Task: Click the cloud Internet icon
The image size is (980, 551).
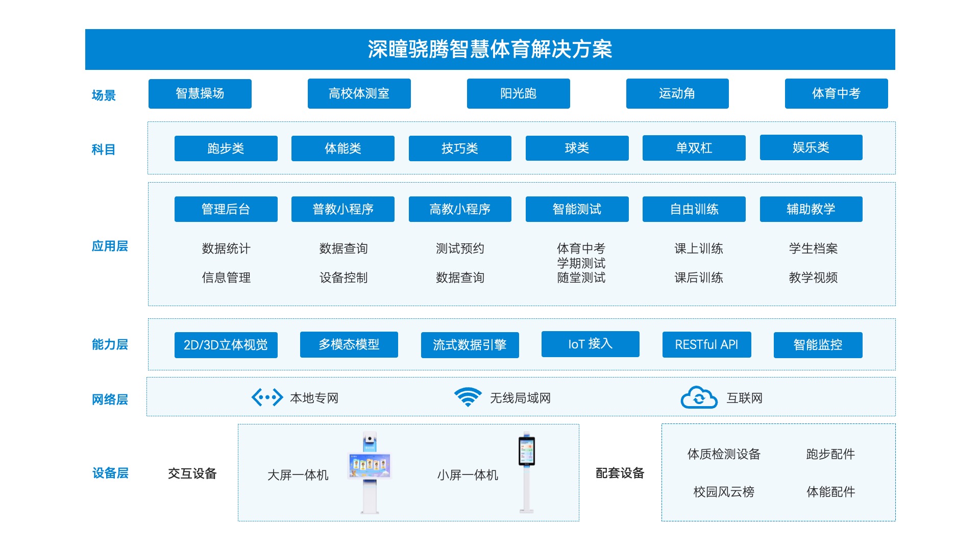Action: coord(699,397)
